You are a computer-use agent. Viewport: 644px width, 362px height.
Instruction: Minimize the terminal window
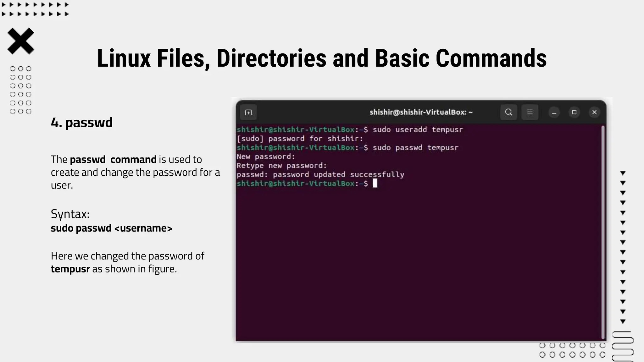554,112
